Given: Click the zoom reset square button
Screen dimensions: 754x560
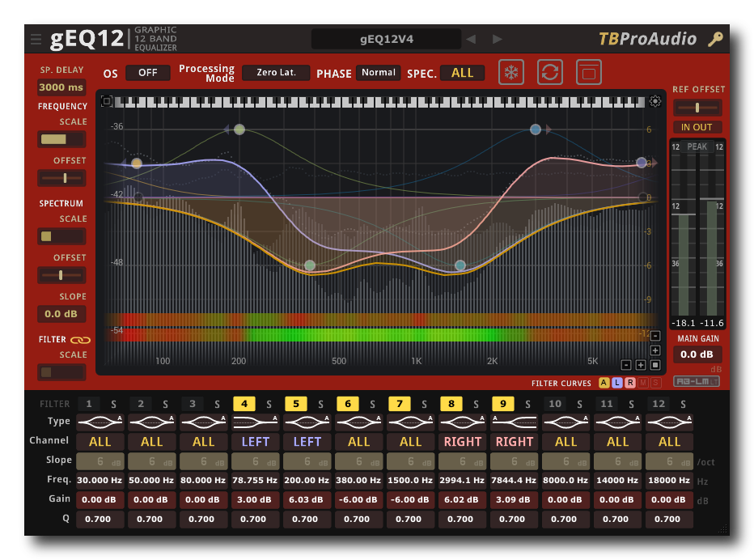Looking at the screenshot, I should (x=655, y=365).
